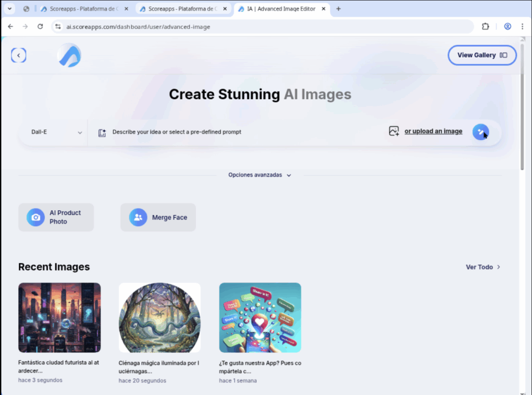Open a new browser tab
Screen dimensions: 532x395
point(339,9)
